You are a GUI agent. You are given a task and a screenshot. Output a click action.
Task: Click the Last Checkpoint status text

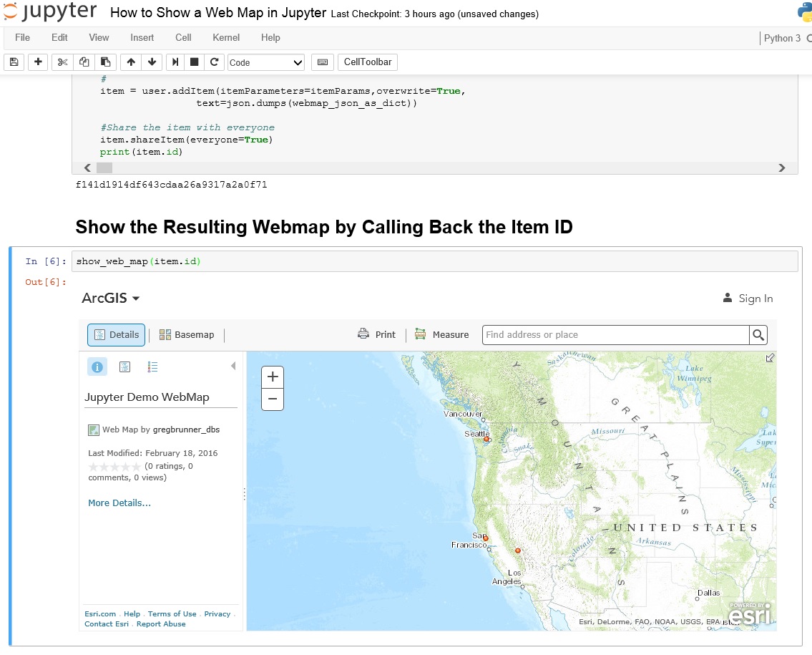coord(392,14)
